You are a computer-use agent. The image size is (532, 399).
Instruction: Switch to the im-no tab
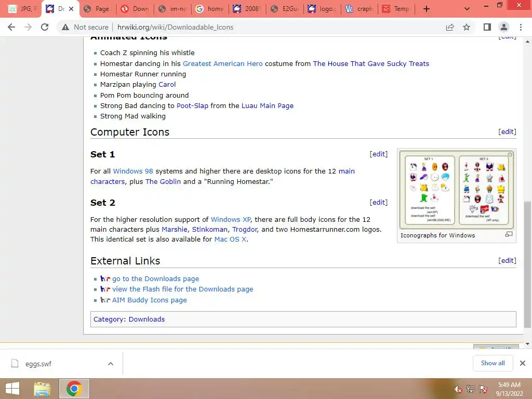point(172,9)
